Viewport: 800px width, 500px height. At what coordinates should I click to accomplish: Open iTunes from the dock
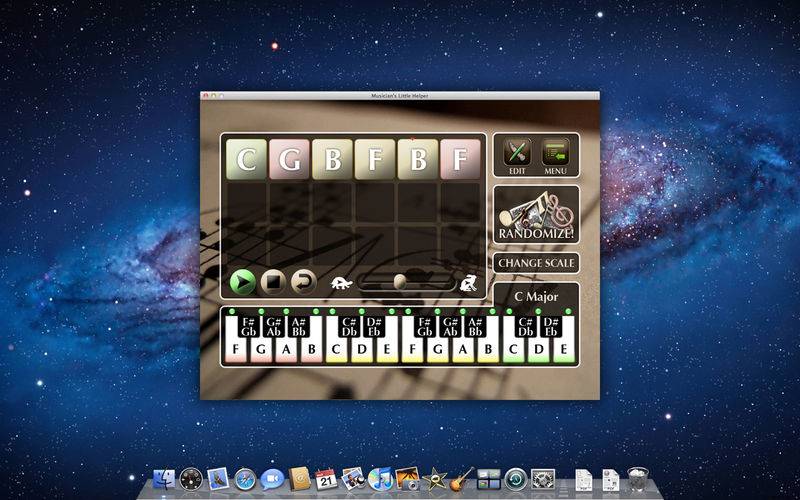(380, 479)
